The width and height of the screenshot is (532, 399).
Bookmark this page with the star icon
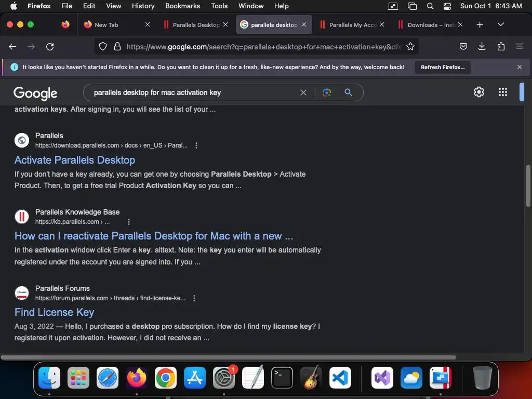pyautogui.click(x=410, y=46)
